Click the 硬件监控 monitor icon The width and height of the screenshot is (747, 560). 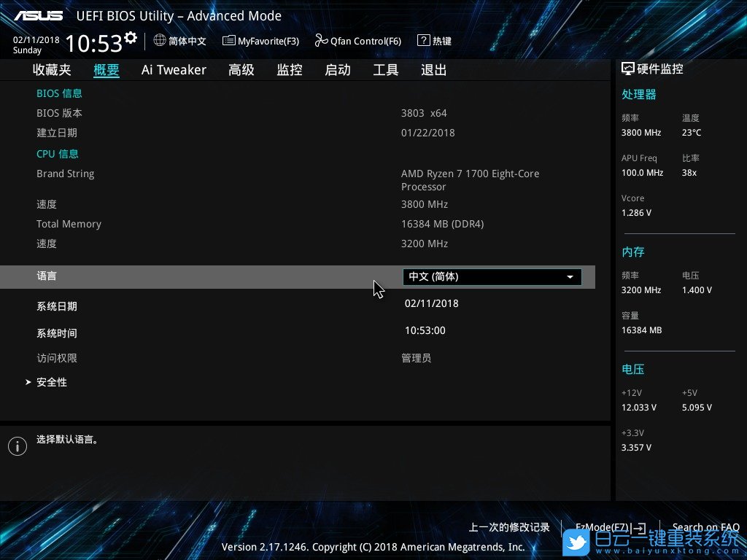(x=627, y=69)
